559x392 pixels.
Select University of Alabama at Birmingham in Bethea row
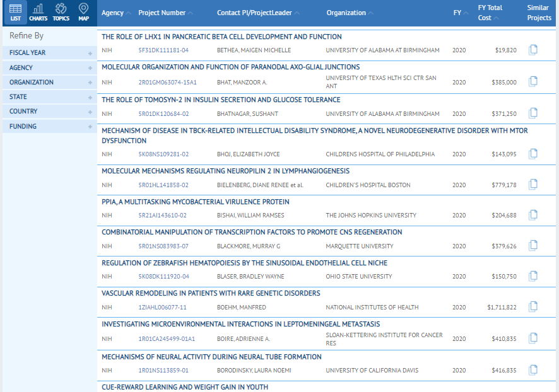point(382,50)
